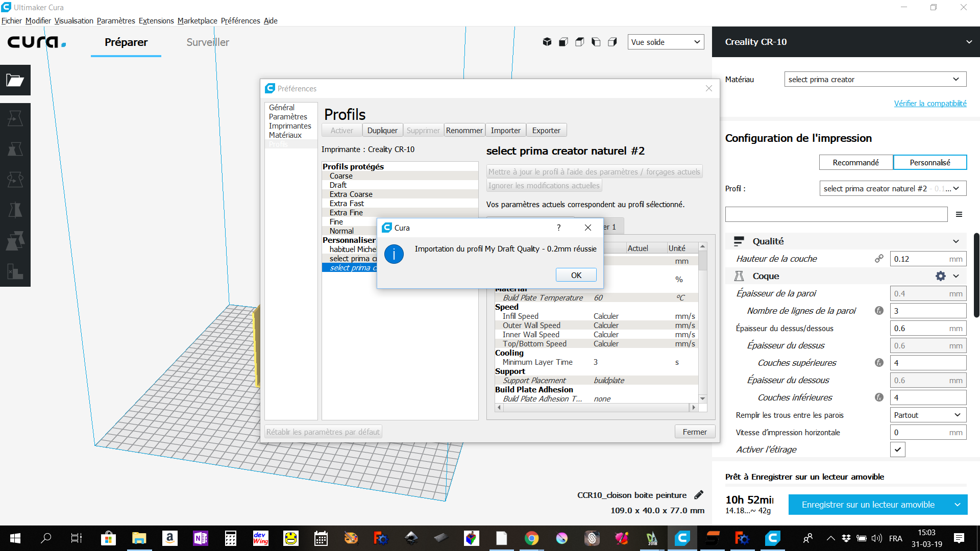Click Renommer profile button
Image resolution: width=980 pixels, height=551 pixels.
464,130
